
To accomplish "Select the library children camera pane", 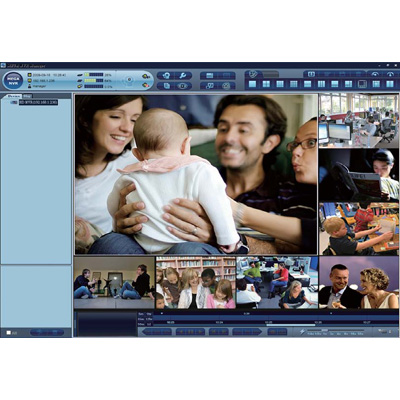I will click(196, 283).
